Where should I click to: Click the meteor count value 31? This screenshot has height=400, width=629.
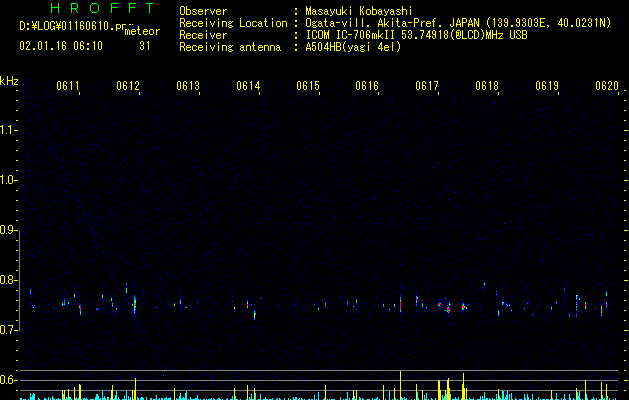[145, 46]
